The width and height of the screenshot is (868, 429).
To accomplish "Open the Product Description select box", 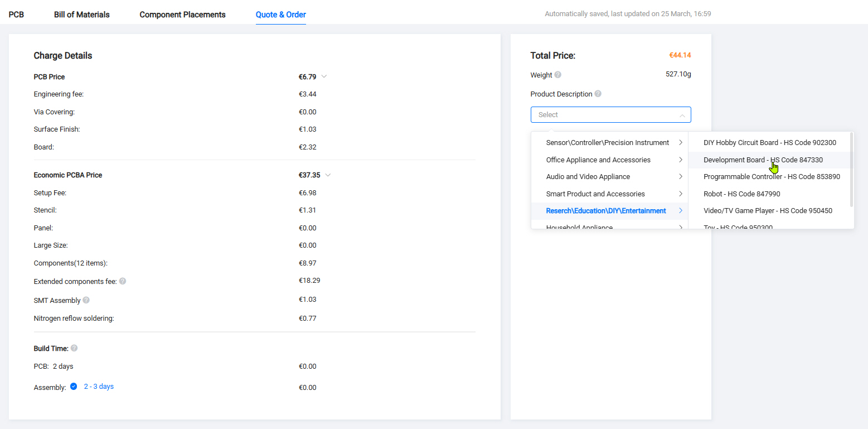I will 610,115.
